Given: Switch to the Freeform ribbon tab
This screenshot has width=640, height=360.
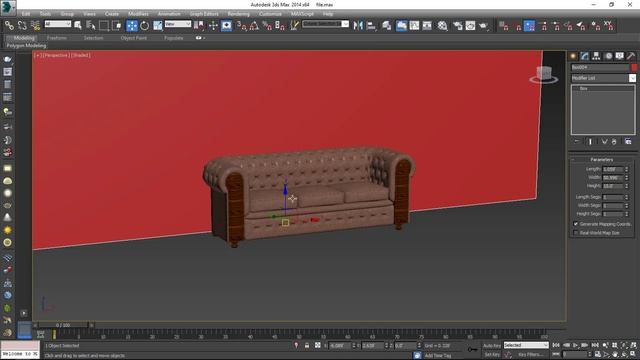Looking at the screenshot, I should click(57, 38).
